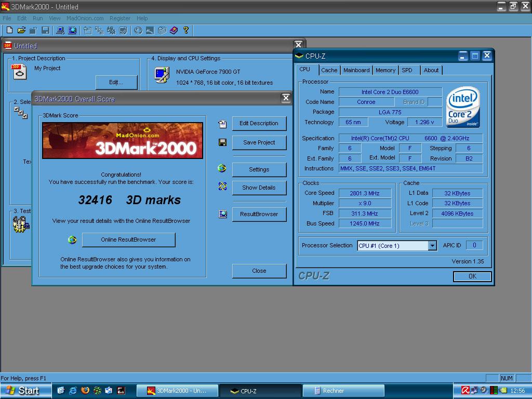Switch to the About tab in CPU-Z
The height and width of the screenshot is (399, 532).
[431, 70]
